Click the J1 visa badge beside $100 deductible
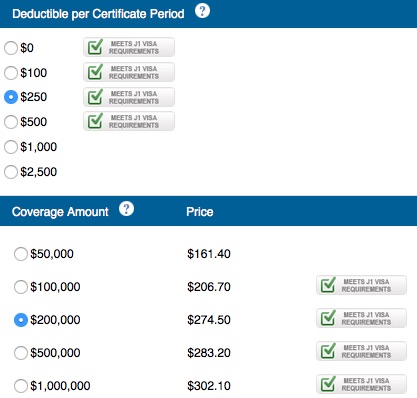Image resolution: width=417 pixels, height=398 pixels. (129, 72)
